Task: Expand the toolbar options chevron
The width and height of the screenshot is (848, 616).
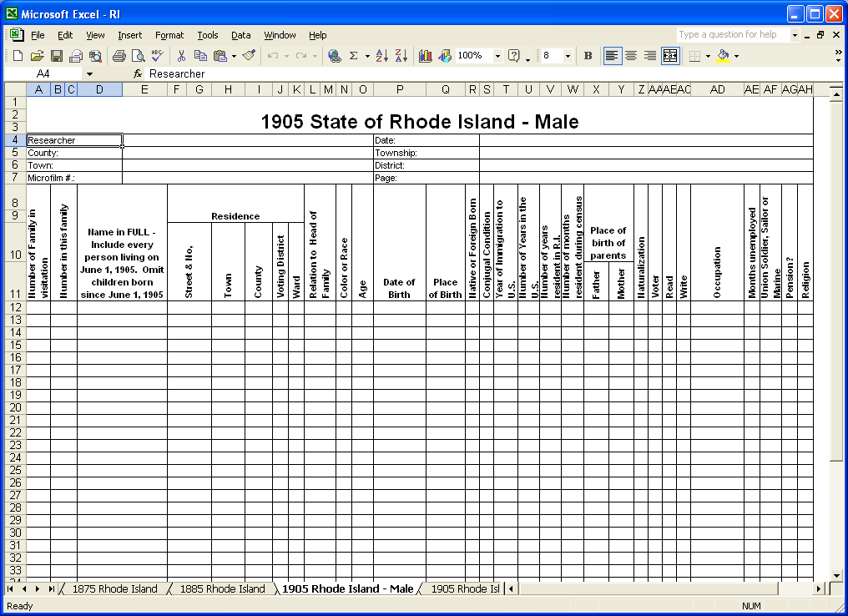Action: click(838, 56)
